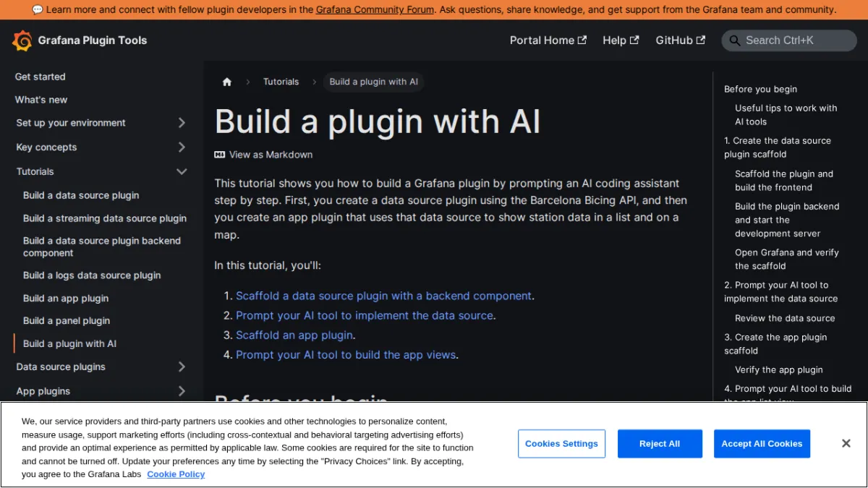
Task: Click the external link icon after Portal Home
Action: 582,40
